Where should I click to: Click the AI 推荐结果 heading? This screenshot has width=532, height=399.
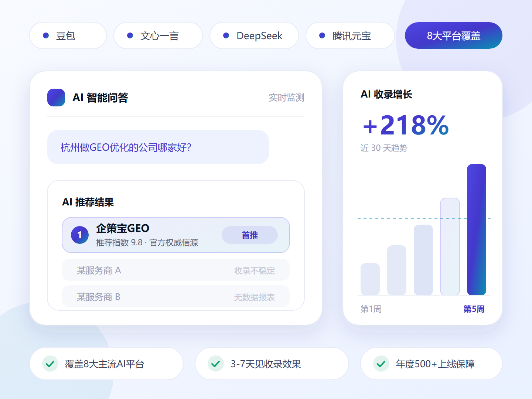pyautogui.click(x=88, y=202)
